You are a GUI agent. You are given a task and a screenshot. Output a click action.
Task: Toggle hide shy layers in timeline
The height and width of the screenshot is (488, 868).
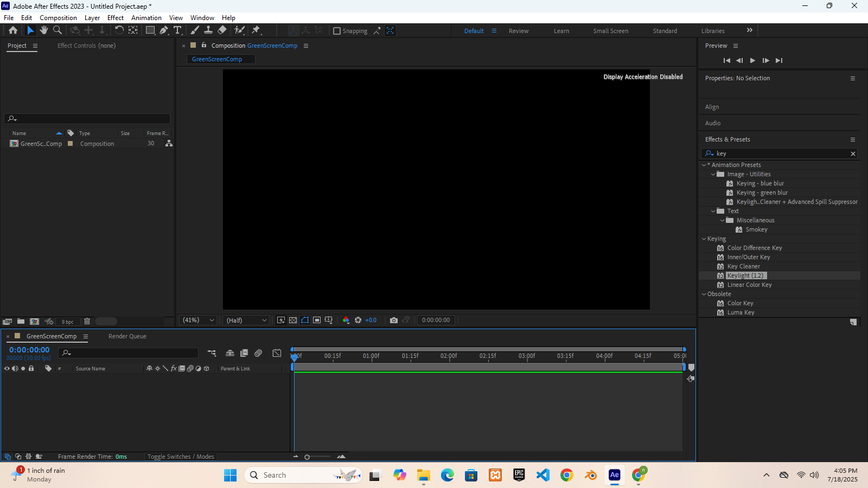[x=230, y=353]
